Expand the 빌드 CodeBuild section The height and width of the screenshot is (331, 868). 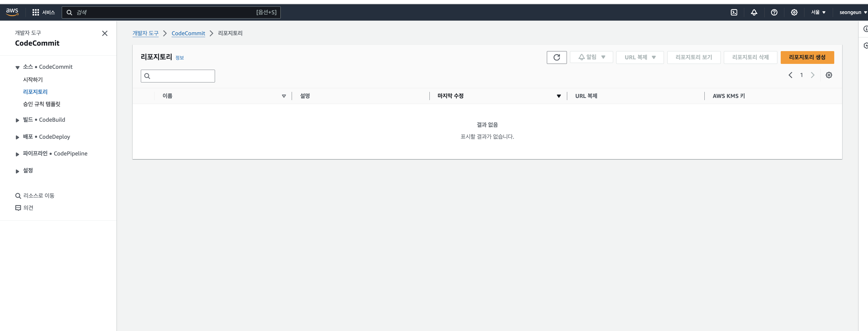17,120
